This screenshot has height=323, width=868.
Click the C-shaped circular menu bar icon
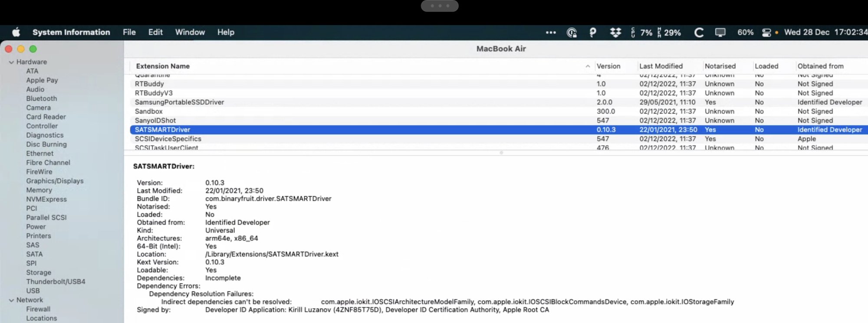click(699, 33)
